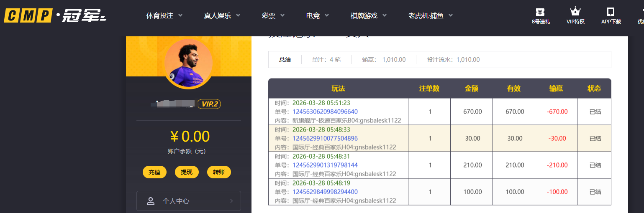This screenshot has width=644, height=213.
Task: Expand the 真人娱乐 dropdown arrow
Action: pyautogui.click(x=238, y=16)
